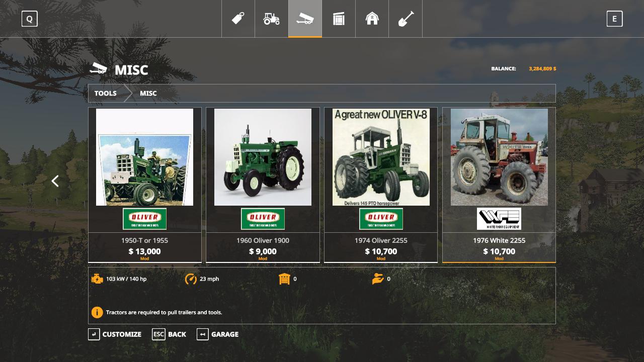Click the orange info icon beside description
The width and height of the screenshot is (644, 362).
click(97, 312)
